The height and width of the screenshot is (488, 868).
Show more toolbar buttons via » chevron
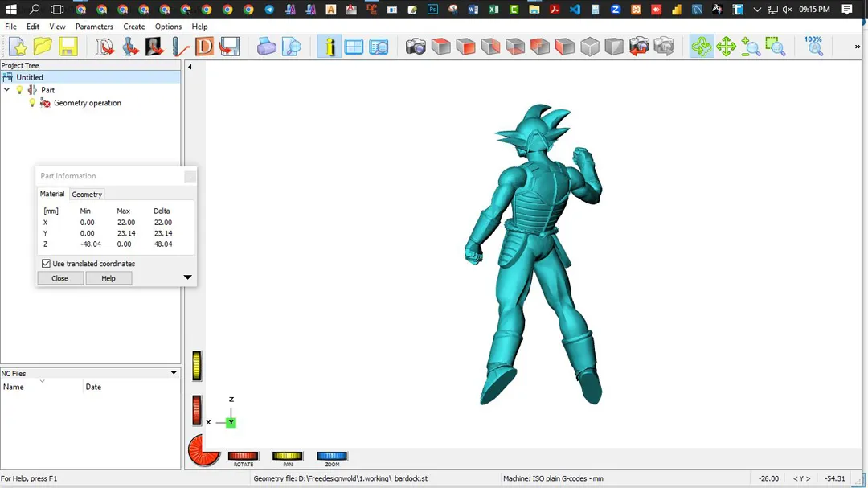point(858,47)
